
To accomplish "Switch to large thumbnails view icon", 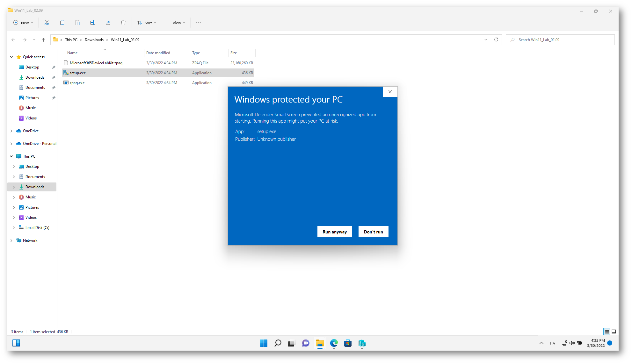I will 614,332.
